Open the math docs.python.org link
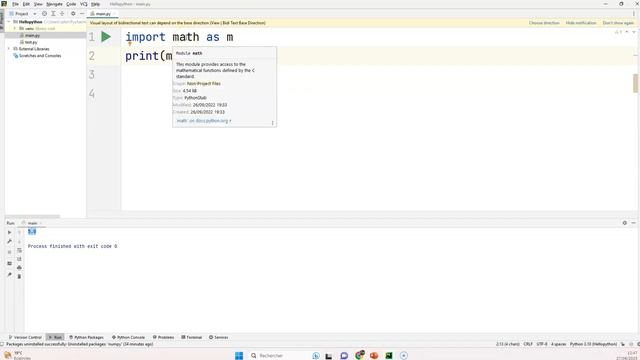The height and width of the screenshot is (360, 640). [x=203, y=121]
